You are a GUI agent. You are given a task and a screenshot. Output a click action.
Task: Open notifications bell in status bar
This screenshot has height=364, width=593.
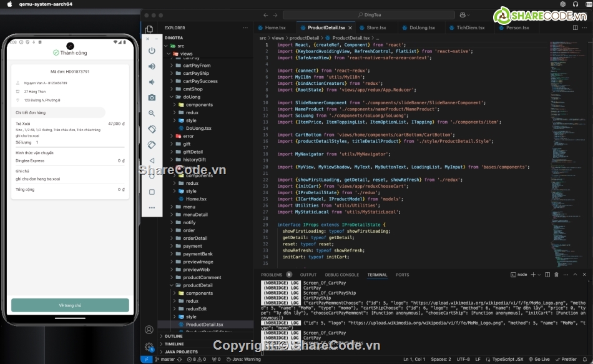pos(585,360)
